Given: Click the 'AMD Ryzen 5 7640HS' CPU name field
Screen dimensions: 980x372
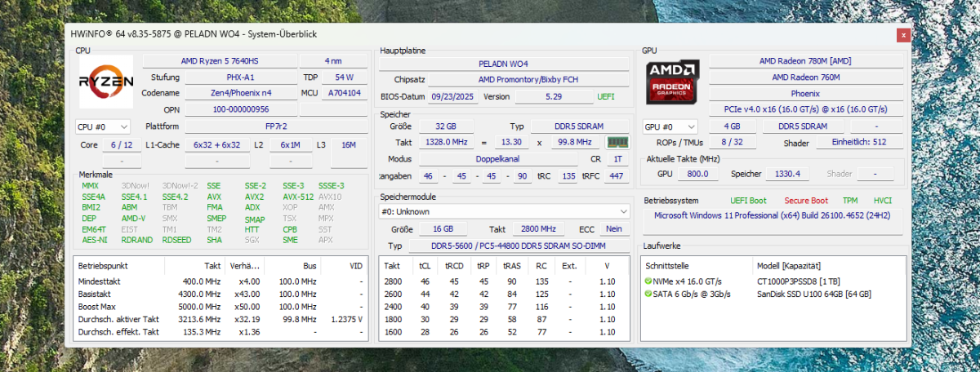Looking at the screenshot, I should [218, 61].
